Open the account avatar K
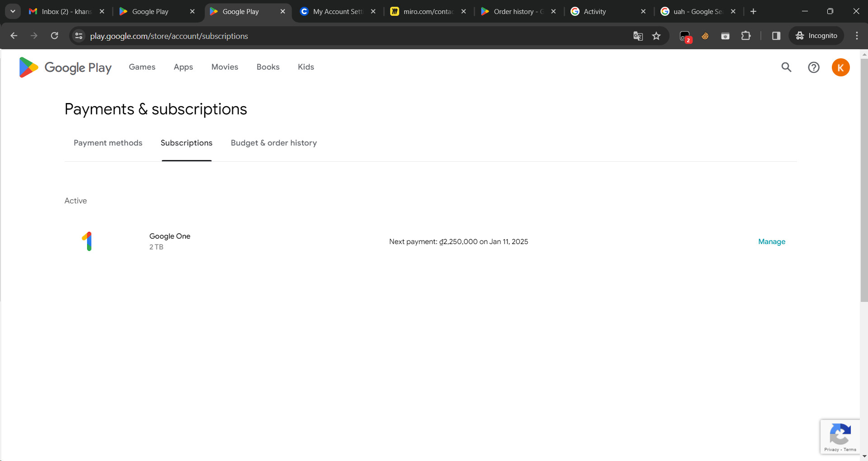This screenshot has width=868, height=461. click(x=841, y=67)
